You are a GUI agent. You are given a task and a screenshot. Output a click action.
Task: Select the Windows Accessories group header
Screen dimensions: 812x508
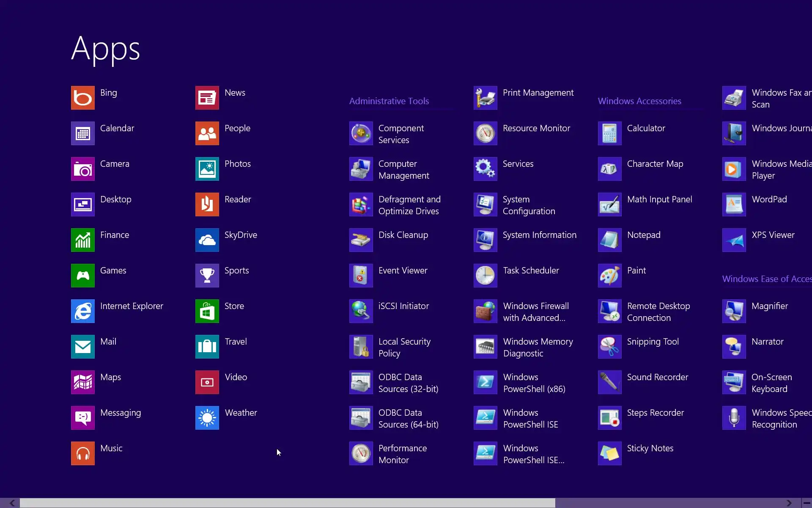pyautogui.click(x=639, y=101)
